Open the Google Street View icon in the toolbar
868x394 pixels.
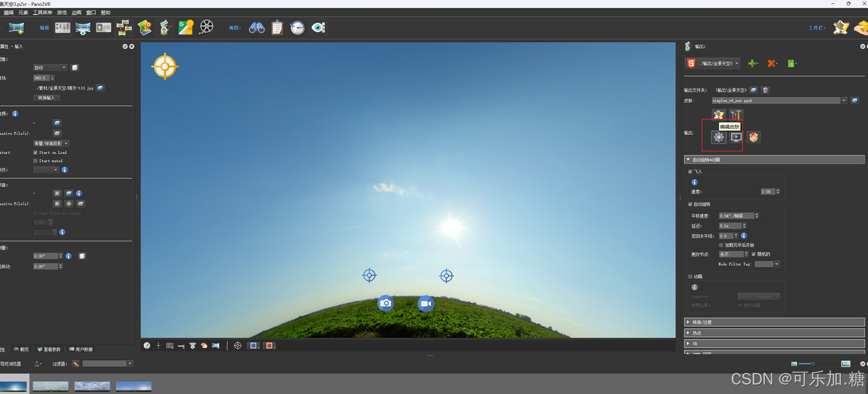tap(186, 28)
